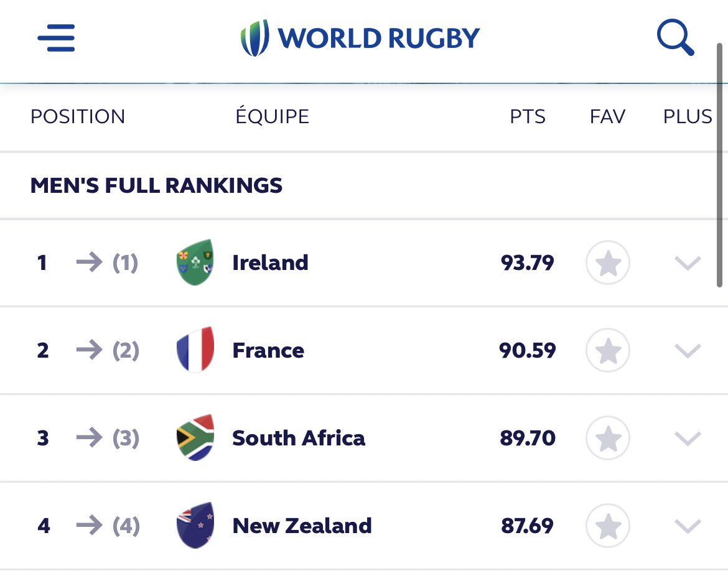This screenshot has width=728, height=576.
Task: Click the South Africa flag icon
Action: point(195,438)
